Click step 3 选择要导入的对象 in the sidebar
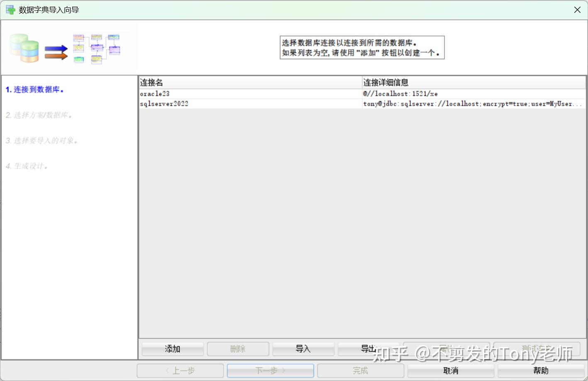Screen dimensions: 588x381 [42, 141]
